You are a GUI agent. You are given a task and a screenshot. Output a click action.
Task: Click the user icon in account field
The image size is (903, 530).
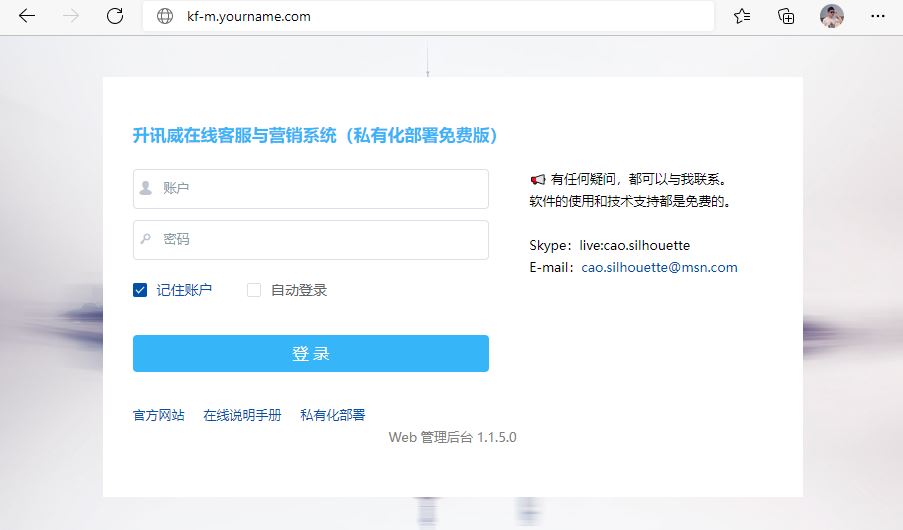tap(146, 188)
